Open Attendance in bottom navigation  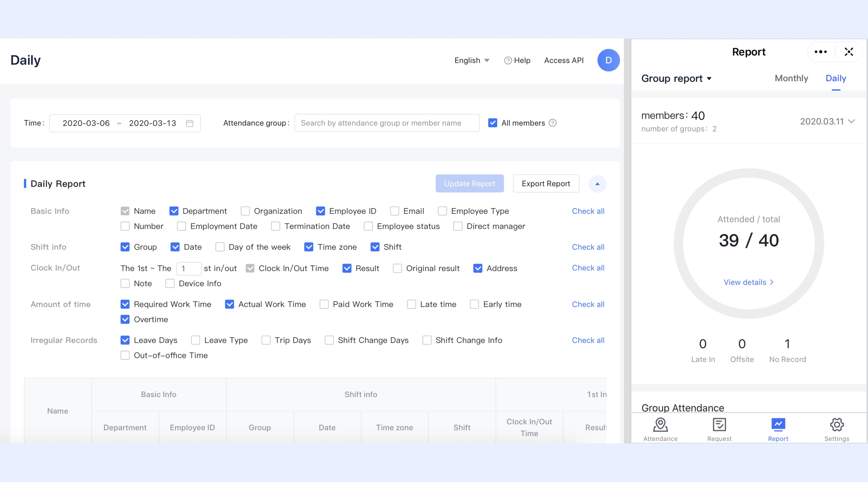pyautogui.click(x=660, y=429)
